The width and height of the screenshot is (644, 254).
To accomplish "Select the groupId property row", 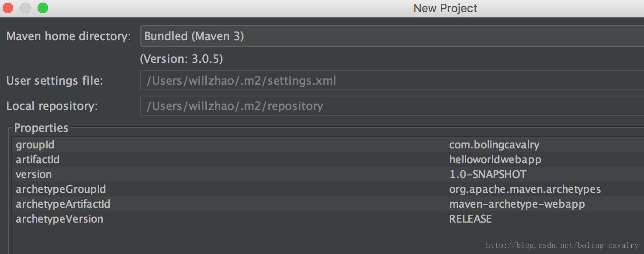I will pos(35,145).
